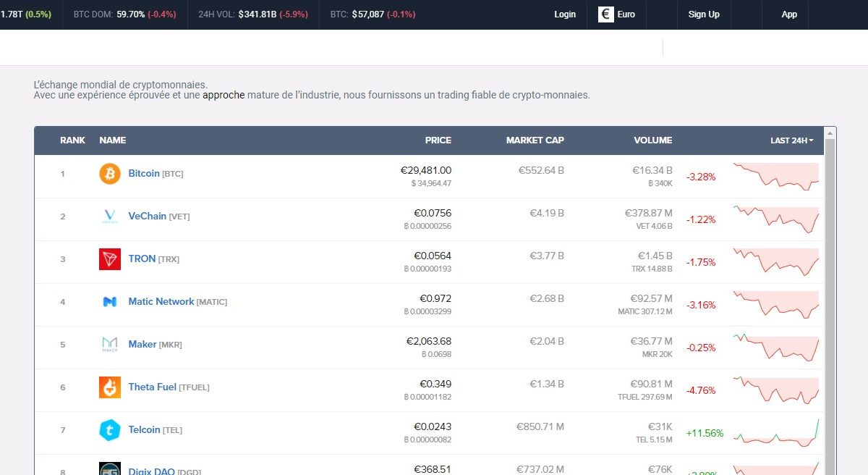Click the Digix DAO logo icon
868x475 pixels.
(x=110, y=468)
